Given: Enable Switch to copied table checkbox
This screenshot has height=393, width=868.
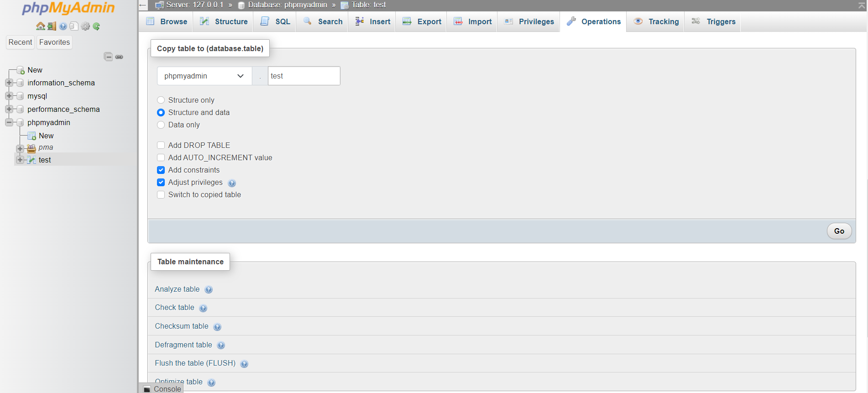Looking at the screenshot, I should pos(161,194).
